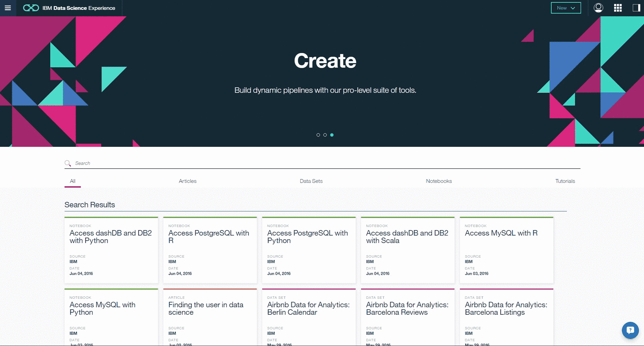Open the hamburger navigation menu
This screenshot has width=644, height=346.
pyautogui.click(x=8, y=8)
